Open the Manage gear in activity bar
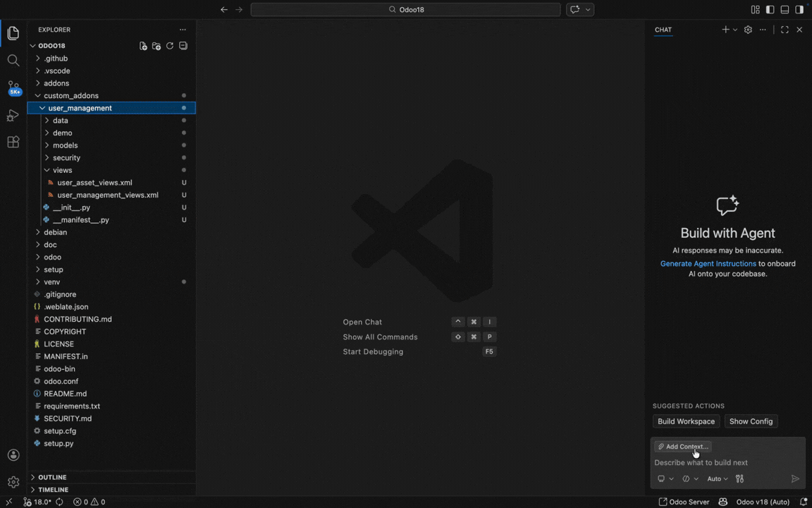Image resolution: width=812 pixels, height=508 pixels. pyautogui.click(x=13, y=482)
